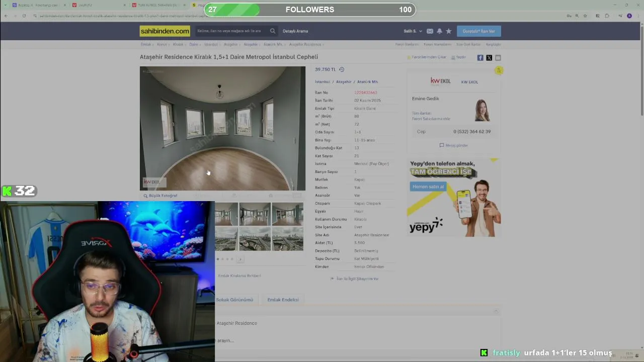644x362 pixels.
Task: Open first top-row room thumbnail
Action: pyautogui.click(x=226, y=214)
